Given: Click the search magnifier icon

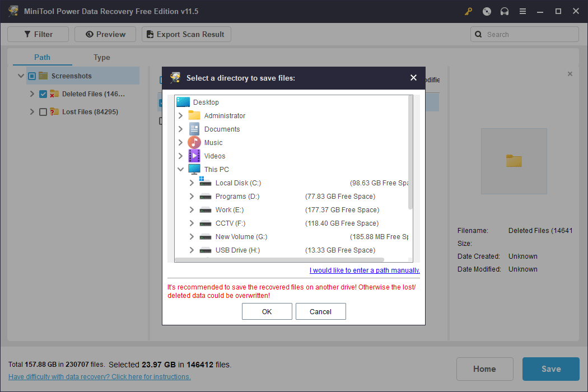Looking at the screenshot, I should (478, 34).
